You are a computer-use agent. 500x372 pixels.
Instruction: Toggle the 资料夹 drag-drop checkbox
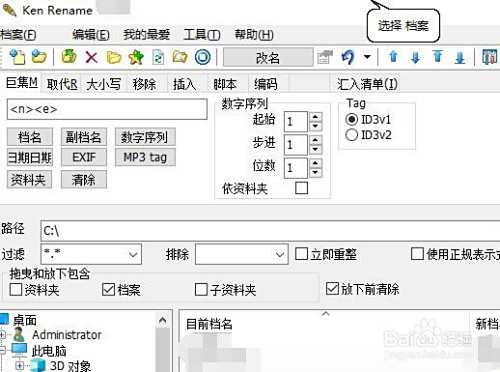click(16, 289)
